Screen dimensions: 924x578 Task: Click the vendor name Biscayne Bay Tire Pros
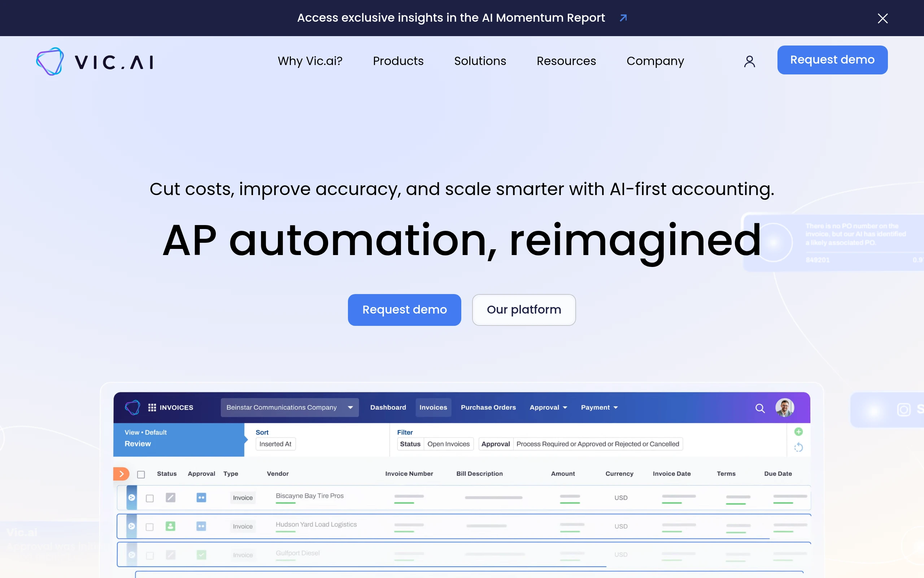[x=310, y=496]
